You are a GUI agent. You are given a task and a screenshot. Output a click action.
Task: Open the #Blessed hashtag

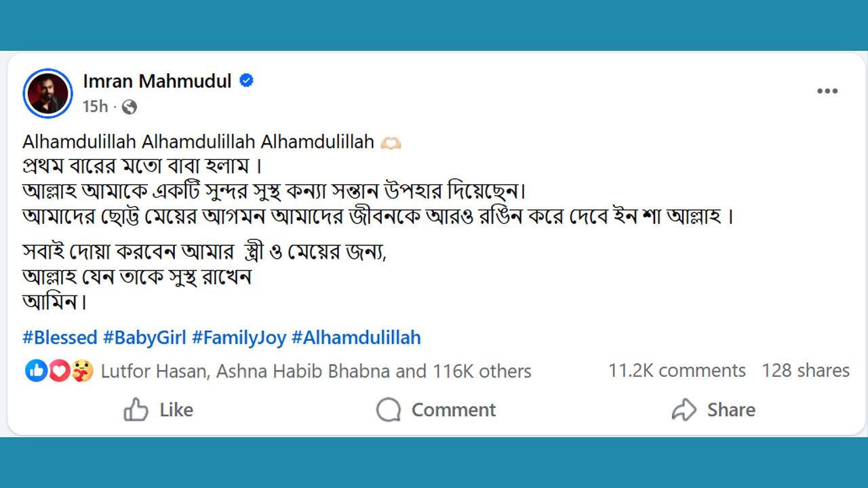tap(60, 338)
